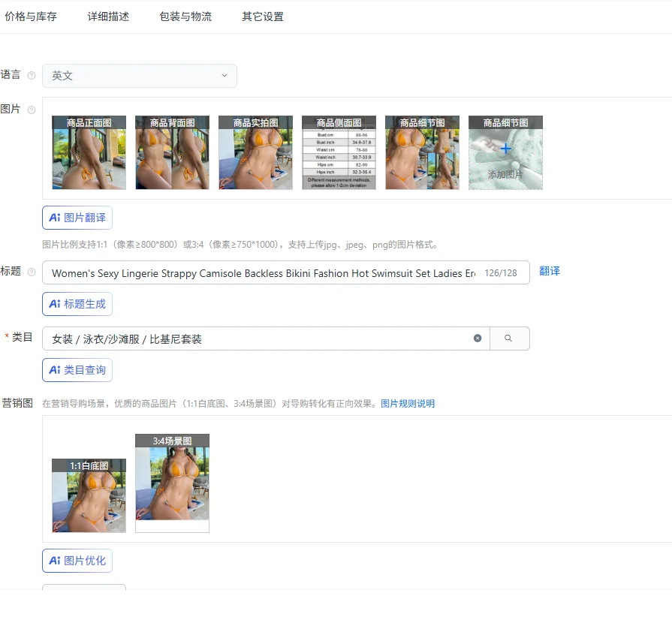Open the 图片规则说明 link
This screenshot has width=672, height=638.
point(408,404)
